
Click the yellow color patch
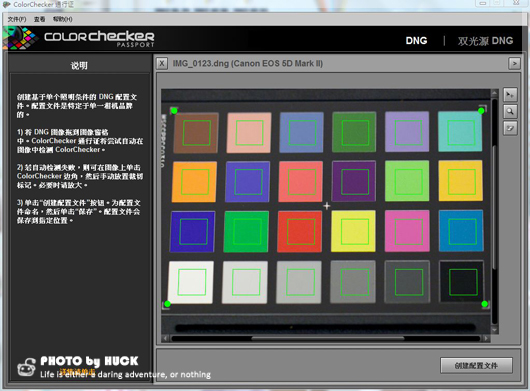(x=353, y=231)
